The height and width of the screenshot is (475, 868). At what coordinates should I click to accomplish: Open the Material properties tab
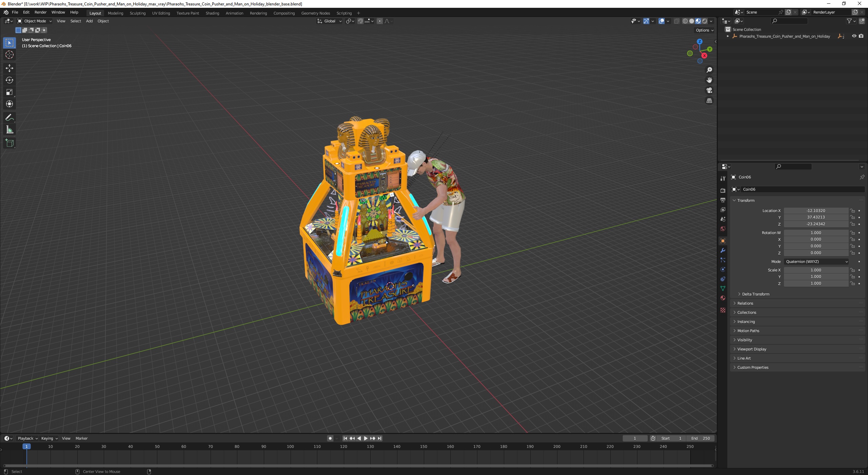tap(723, 298)
